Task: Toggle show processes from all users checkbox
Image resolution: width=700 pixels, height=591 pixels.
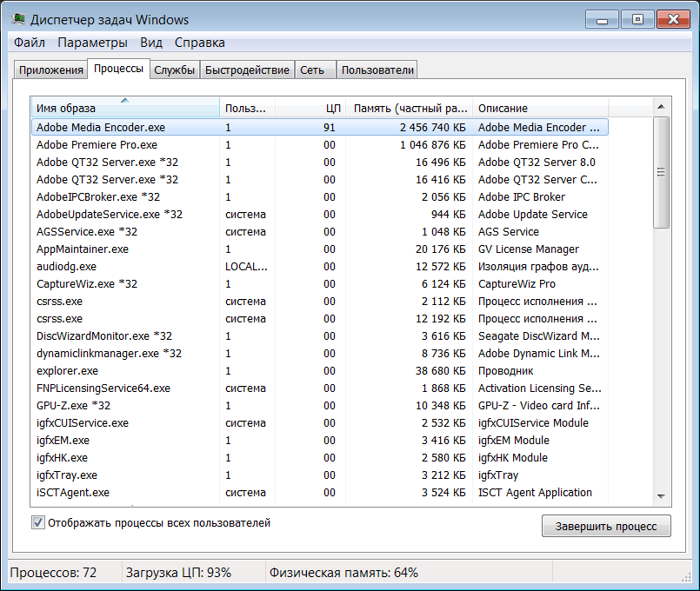Action: 38,522
